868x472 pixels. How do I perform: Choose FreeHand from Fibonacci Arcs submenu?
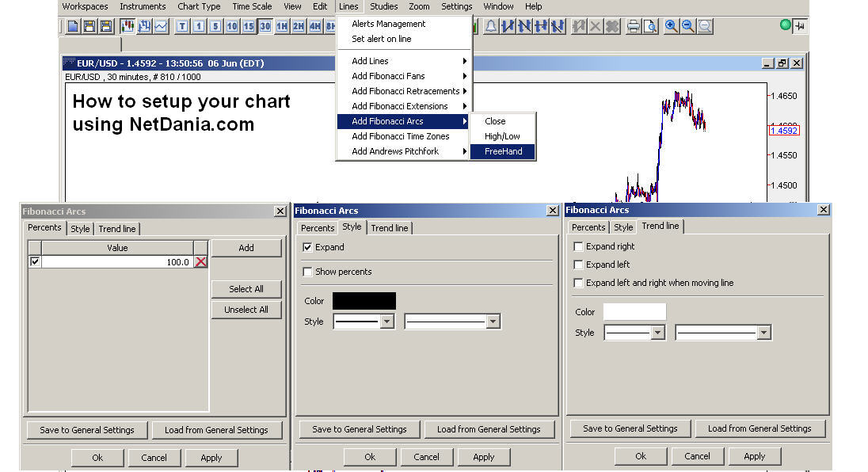click(x=503, y=151)
